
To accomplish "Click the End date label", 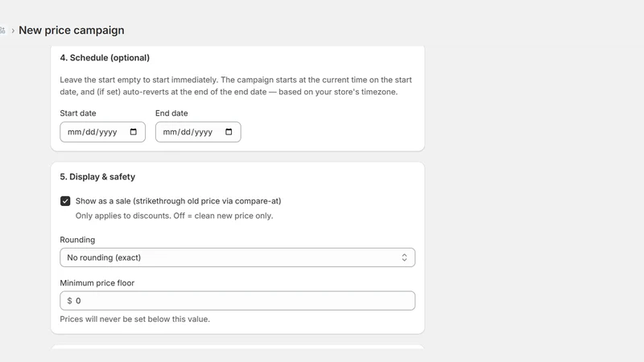I will click(171, 113).
